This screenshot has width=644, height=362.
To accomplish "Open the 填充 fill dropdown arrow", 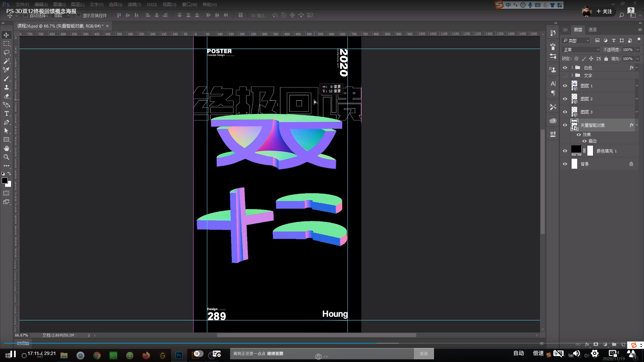I will [638, 59].
